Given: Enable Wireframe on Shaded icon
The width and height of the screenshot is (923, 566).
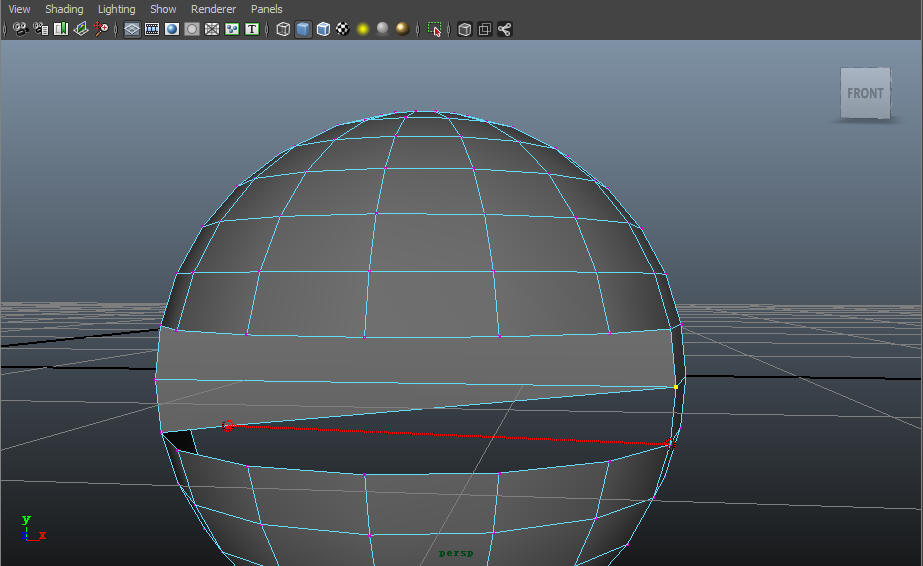Looking at the screenshot, I should [323, 29].
